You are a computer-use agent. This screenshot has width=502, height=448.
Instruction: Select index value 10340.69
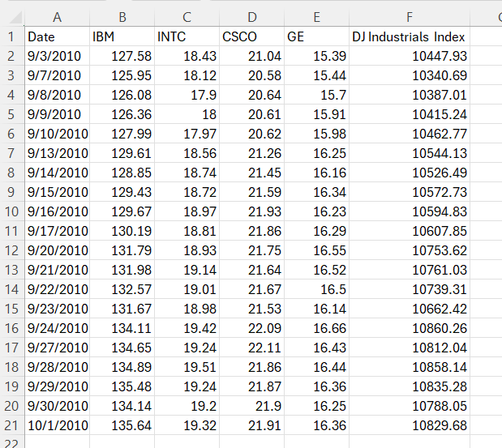point(410,75)
